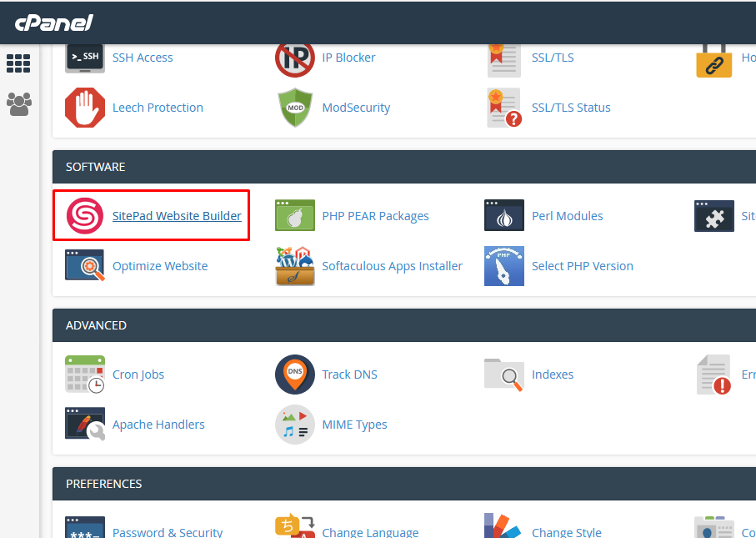Image resolution: width=756 pixels, height=538 pixels.
Task: Select the Indexes link
Action: pyautogui.click(x=553, y=375)
